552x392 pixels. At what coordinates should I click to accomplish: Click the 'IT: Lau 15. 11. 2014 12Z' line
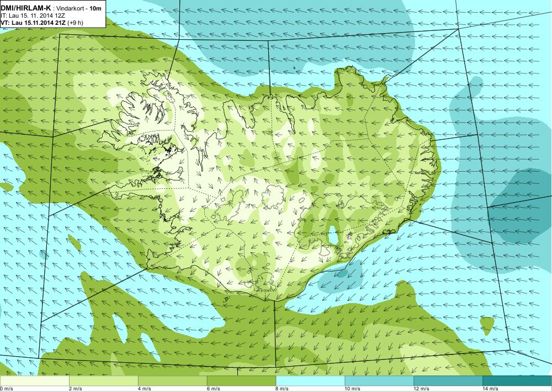(28, 16)
